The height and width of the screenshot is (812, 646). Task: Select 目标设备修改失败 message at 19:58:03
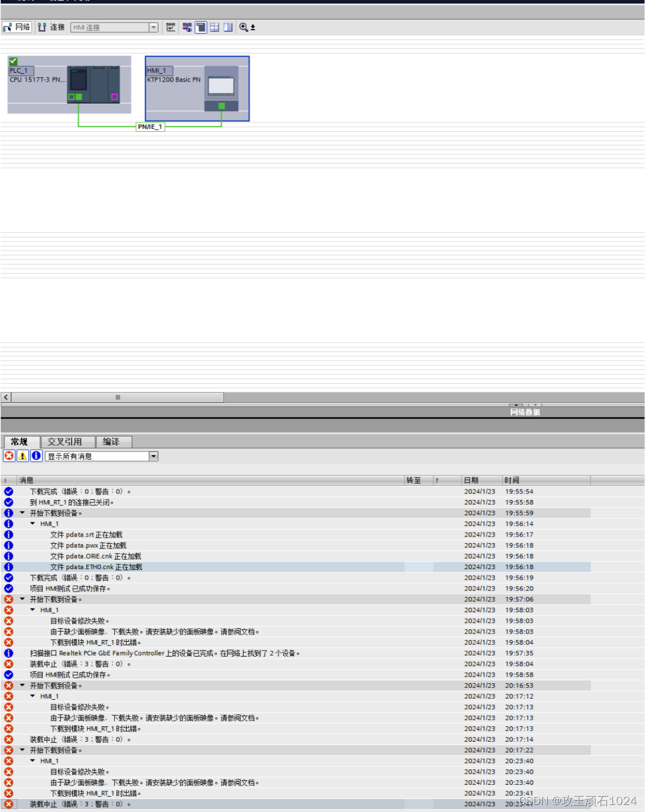coord(80,621)
